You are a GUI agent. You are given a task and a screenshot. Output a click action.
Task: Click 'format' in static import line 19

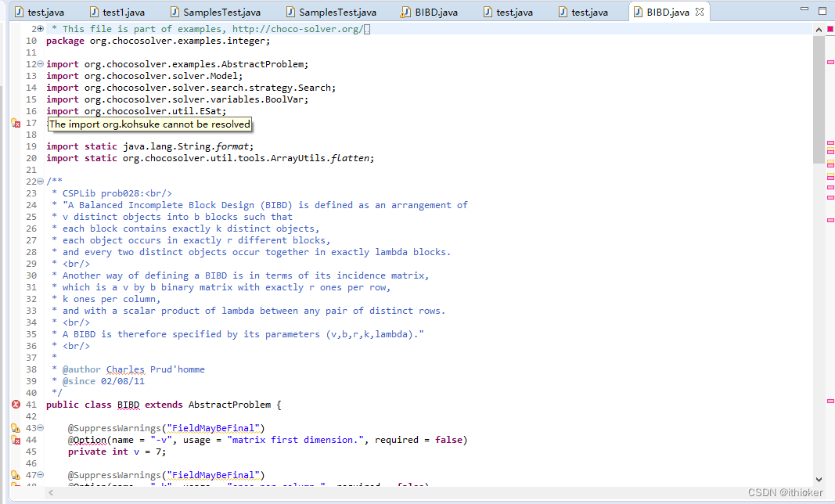(x=232, y=146)
